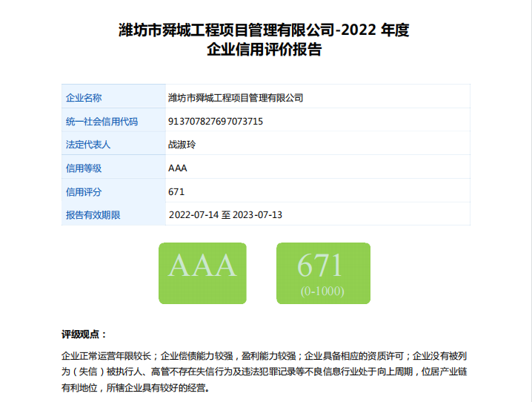This screenshot has height=402, width=532.
Task: Select the 企业名称 label cell
Action: click(113, 96)
